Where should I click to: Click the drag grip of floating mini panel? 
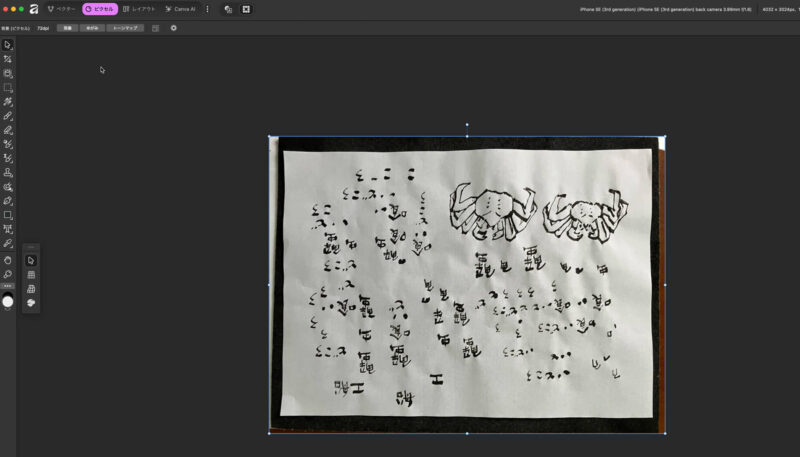(x=31, y=247)
